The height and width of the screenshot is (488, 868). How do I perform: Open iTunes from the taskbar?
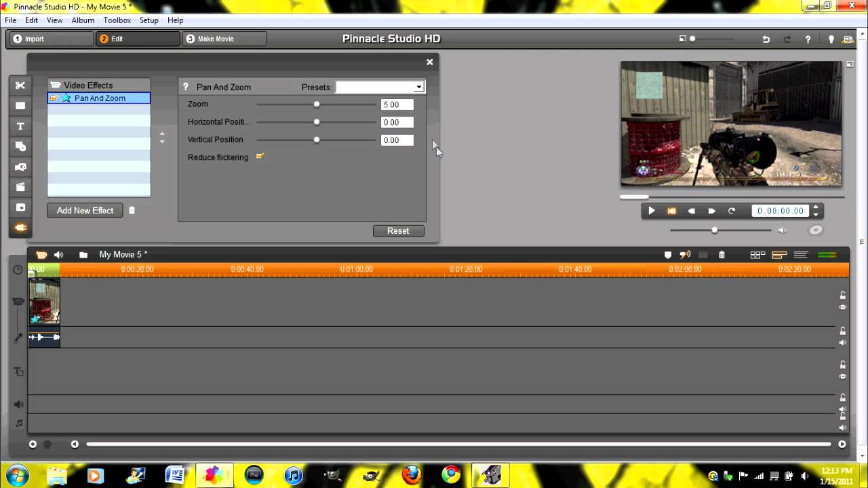(x=293, y=474)
